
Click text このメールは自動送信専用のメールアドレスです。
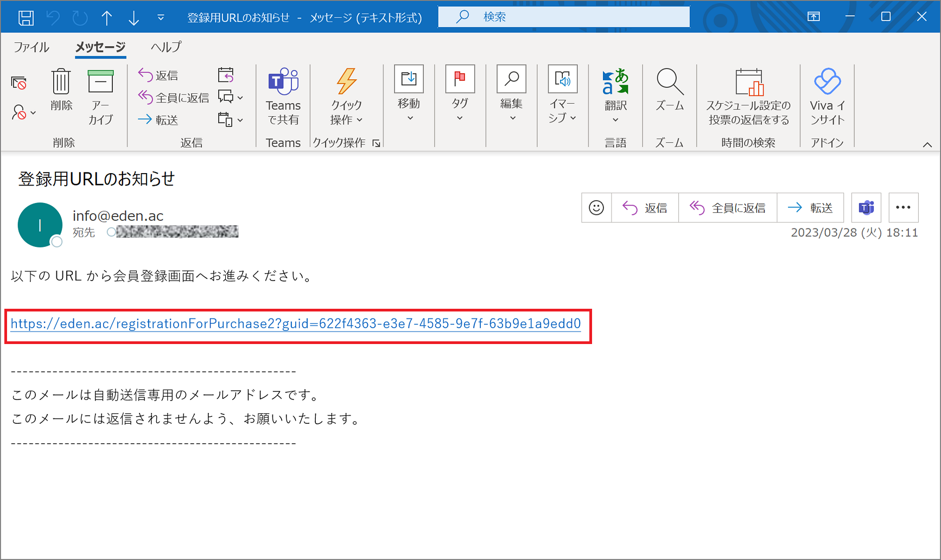coord(167,395)
